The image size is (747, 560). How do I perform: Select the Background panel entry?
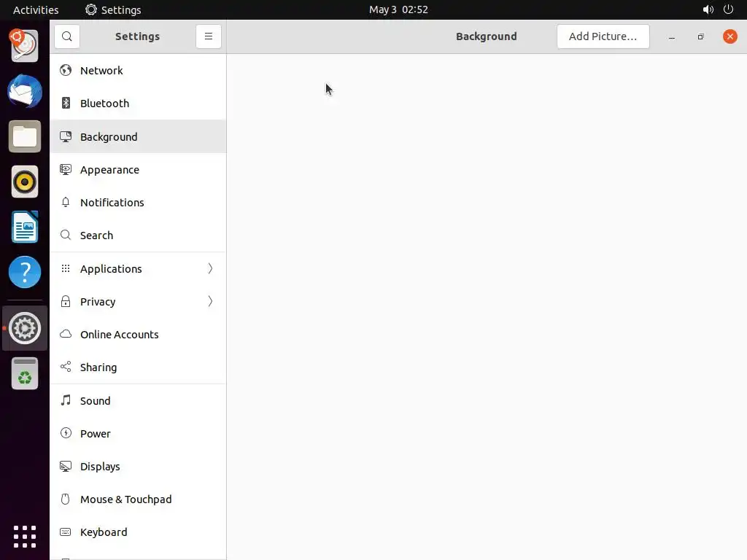(138, 136)
